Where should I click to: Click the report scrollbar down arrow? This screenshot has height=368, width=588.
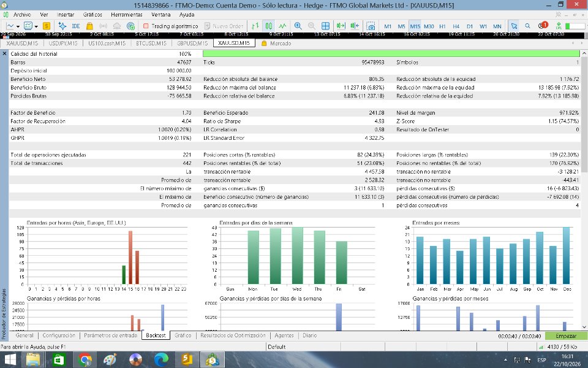(x=584, y=327)
